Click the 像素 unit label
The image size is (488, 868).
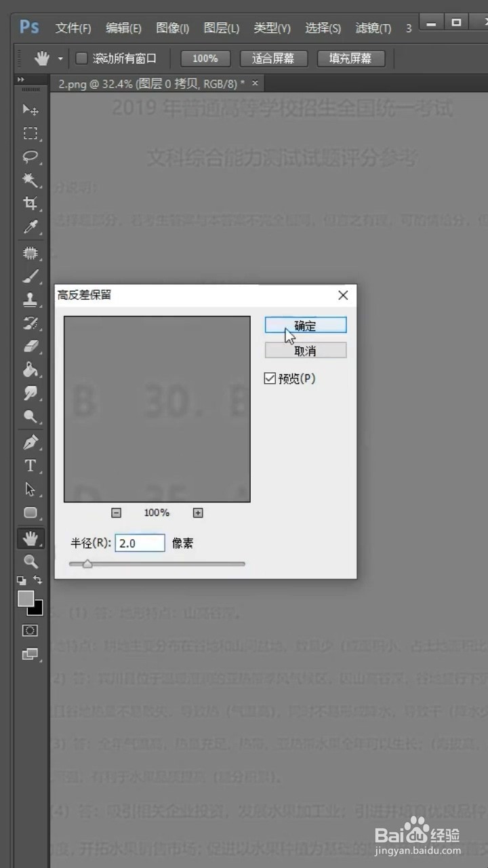[x=183, y=543]
